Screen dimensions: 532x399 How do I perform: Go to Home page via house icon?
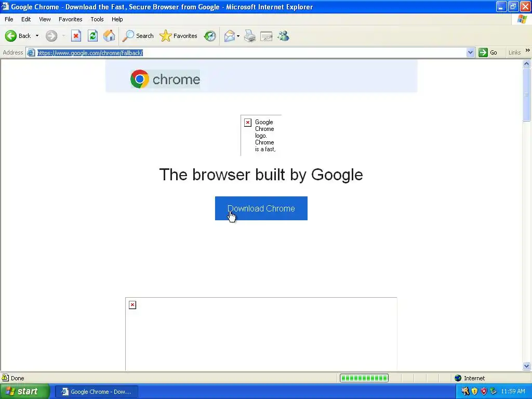(109, 36)
